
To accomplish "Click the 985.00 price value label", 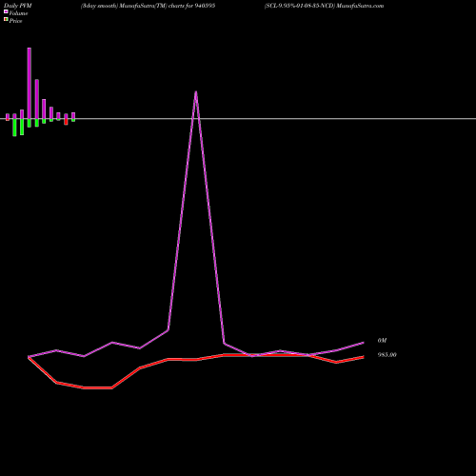I will coord(387,355).
